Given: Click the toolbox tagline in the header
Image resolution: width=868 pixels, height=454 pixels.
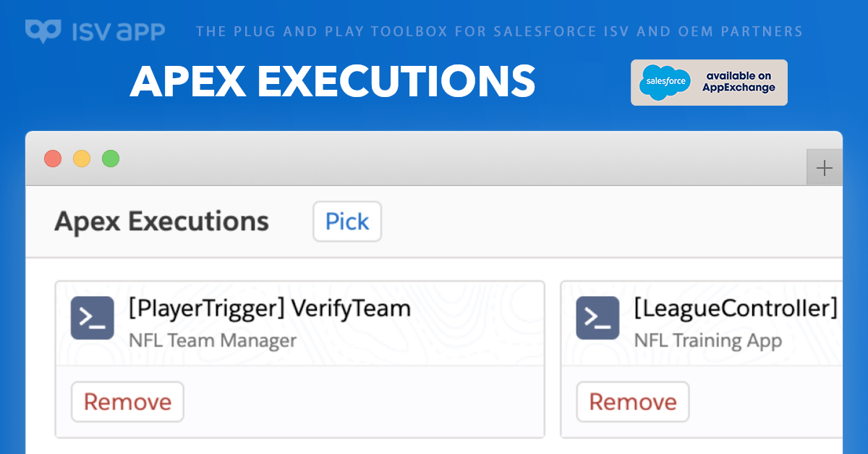Looking at the screenshot, I should (498, 31).
